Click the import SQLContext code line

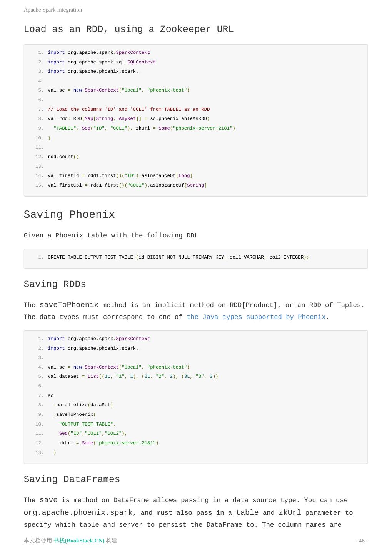(x=102, y=62)
